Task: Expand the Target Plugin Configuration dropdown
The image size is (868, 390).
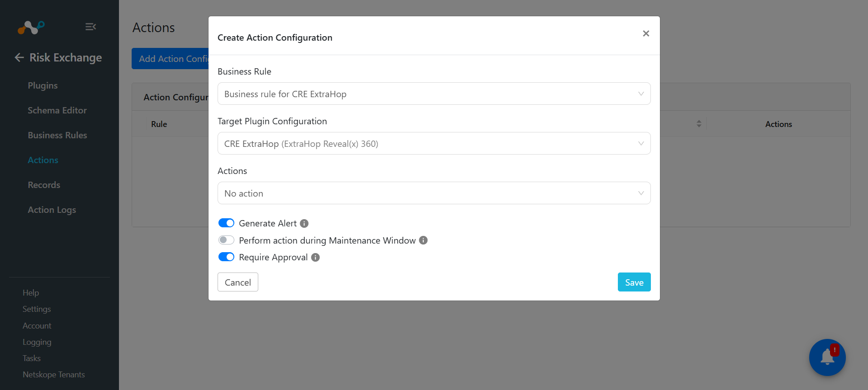Action: point(434,143)
